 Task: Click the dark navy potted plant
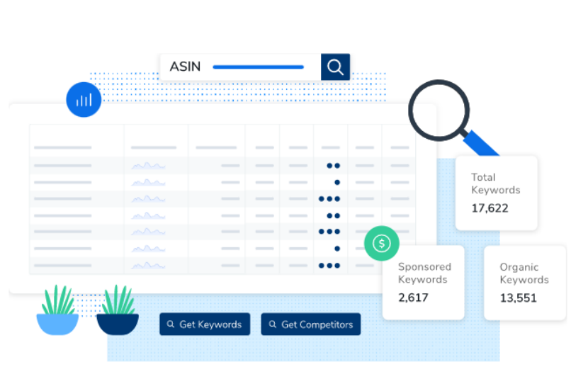pos(118,312)
